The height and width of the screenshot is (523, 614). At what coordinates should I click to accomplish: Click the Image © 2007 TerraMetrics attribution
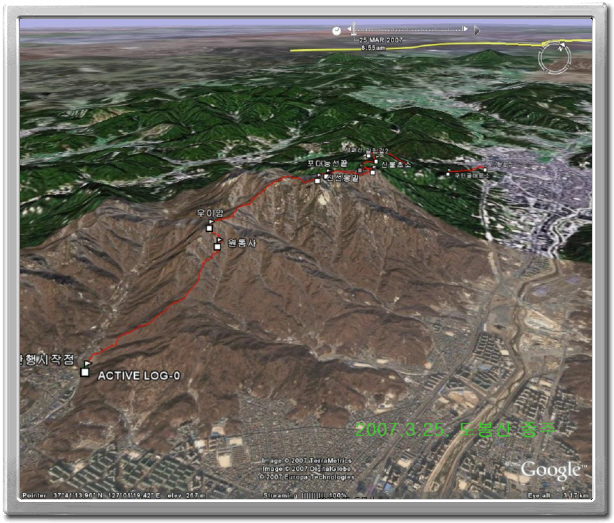coord(307,460)
